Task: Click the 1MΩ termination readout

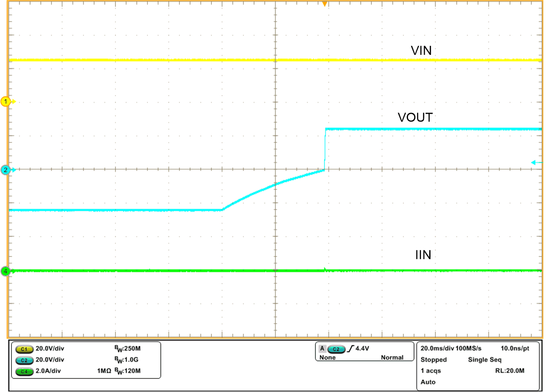Action: tap(104, 371)
